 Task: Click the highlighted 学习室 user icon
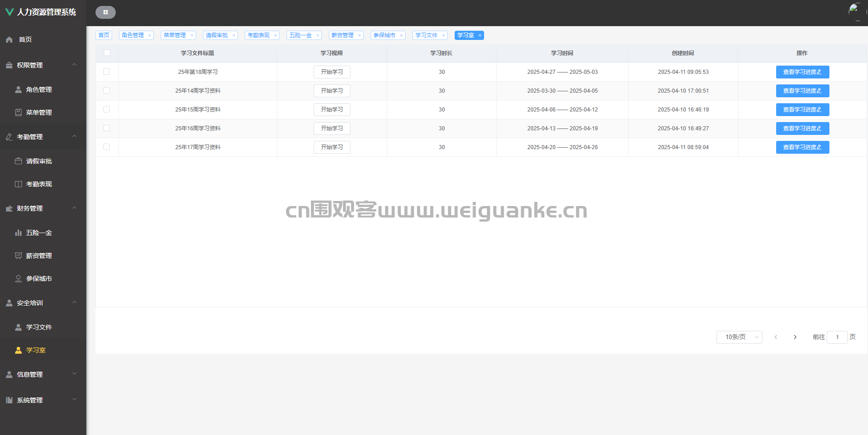click(18, 350)
